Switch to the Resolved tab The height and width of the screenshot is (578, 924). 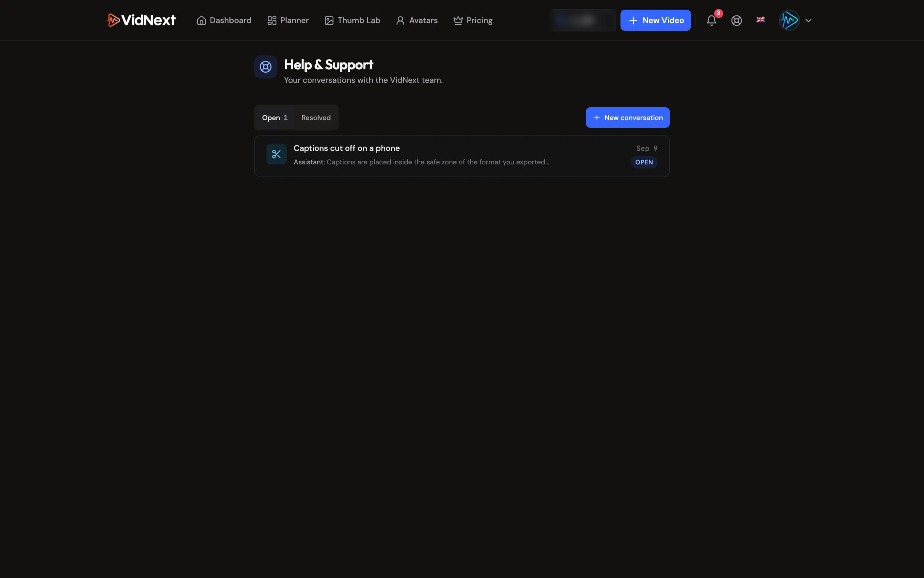(316, 118)
